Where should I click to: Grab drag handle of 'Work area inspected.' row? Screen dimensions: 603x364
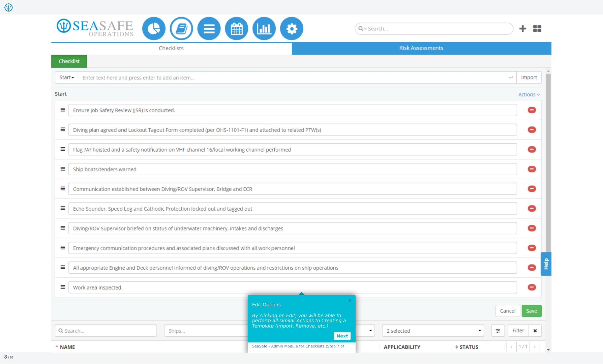[63, 287]
